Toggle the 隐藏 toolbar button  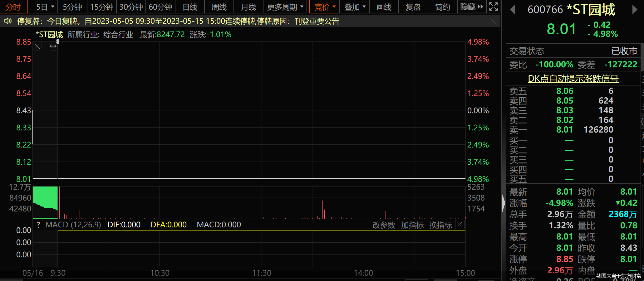pos(471,7)
